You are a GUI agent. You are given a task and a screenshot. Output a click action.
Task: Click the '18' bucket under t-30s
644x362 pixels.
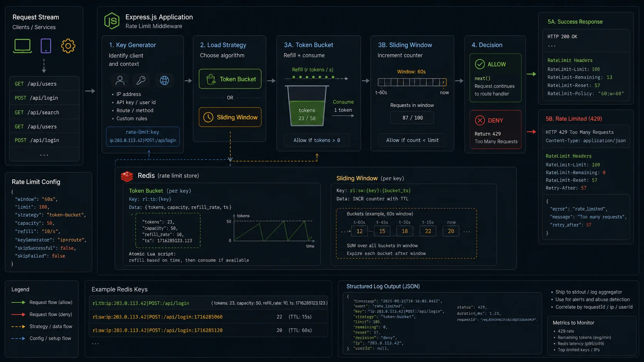click(x=405, y=231)
